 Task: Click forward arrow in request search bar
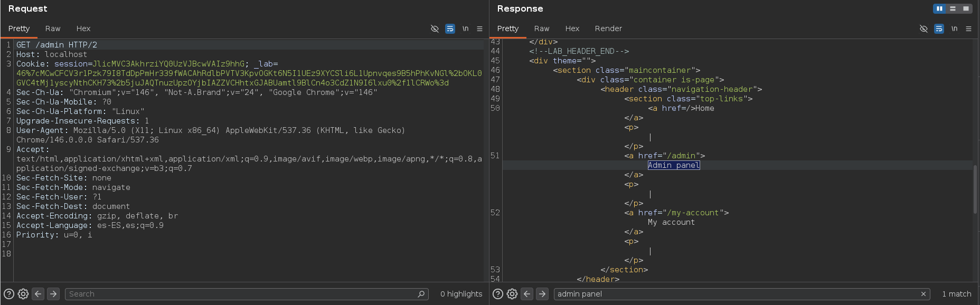[53, 294]
